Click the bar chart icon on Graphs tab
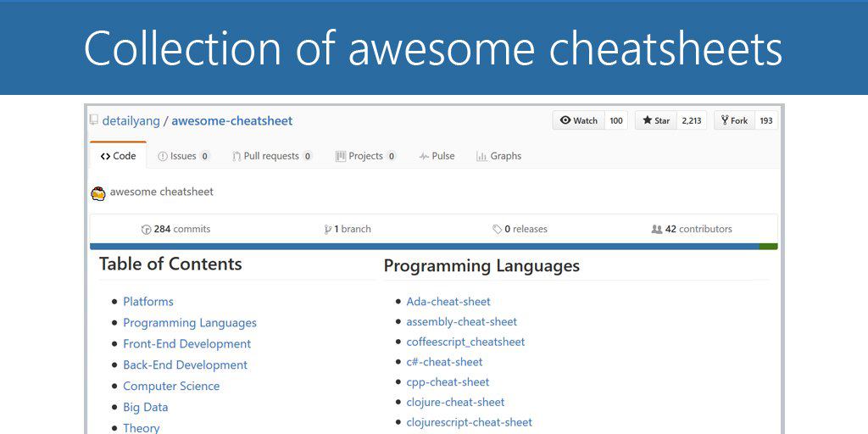 tap(481, 157)
